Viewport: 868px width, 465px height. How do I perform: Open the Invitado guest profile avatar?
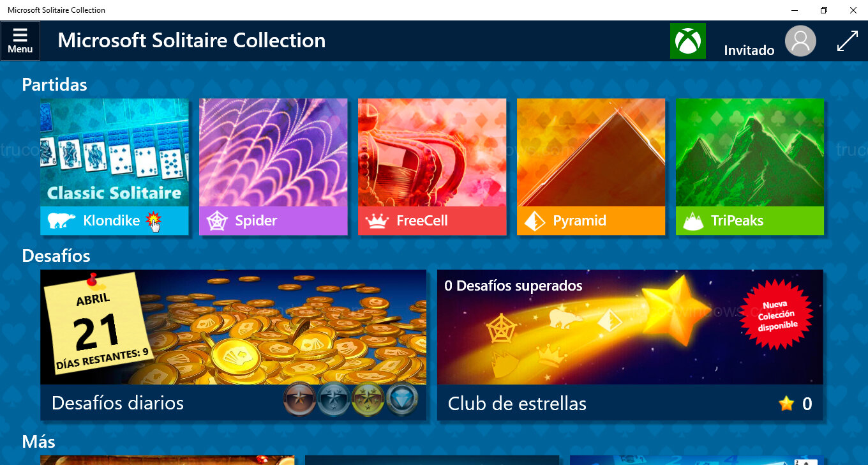point(800,42)
